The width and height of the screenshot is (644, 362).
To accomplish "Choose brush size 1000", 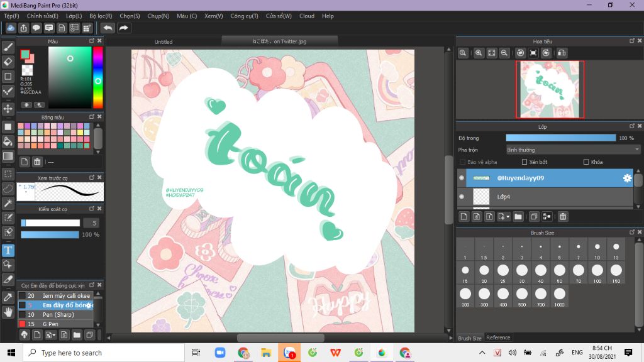I will pos(559,297).
